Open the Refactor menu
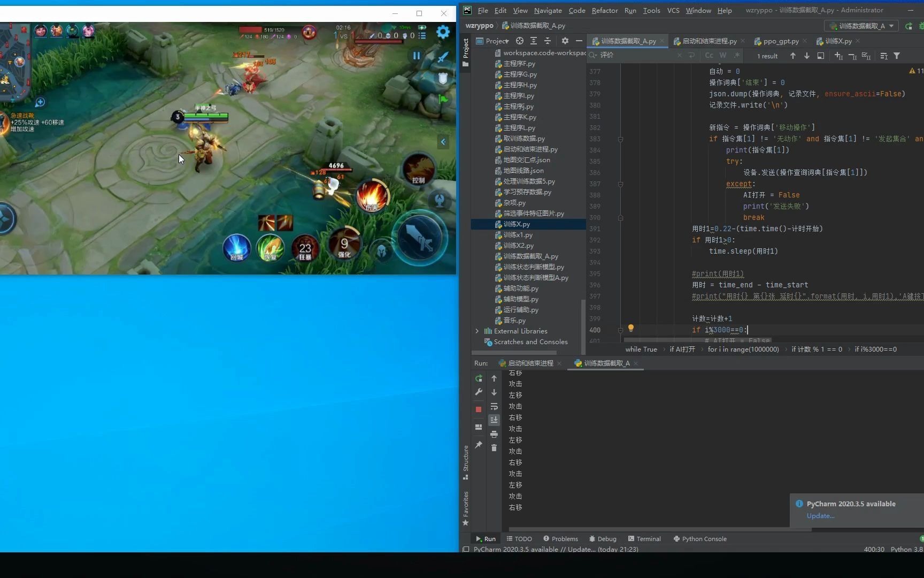 [605, 10]
